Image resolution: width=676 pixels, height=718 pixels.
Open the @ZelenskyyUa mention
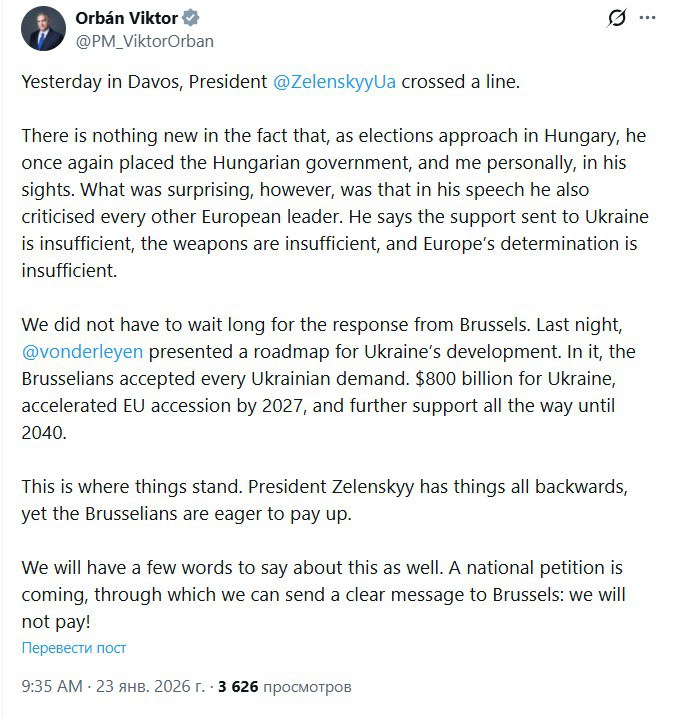334,82
